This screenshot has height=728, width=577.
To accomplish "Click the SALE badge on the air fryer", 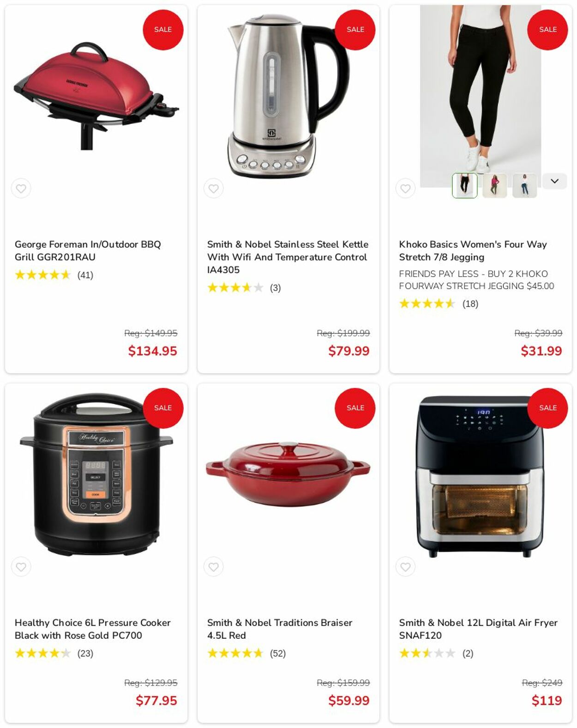I will (x=547, y=408).
